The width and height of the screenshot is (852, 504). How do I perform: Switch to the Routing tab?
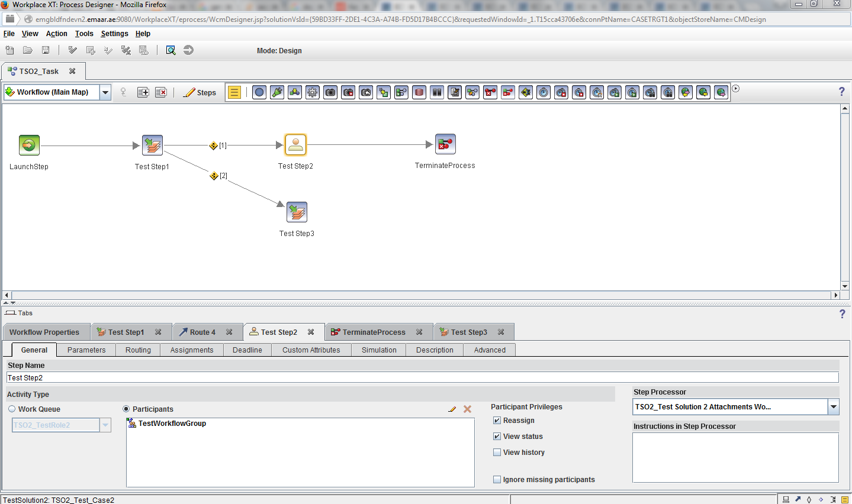pyautogui.click(x=137, y=350)
